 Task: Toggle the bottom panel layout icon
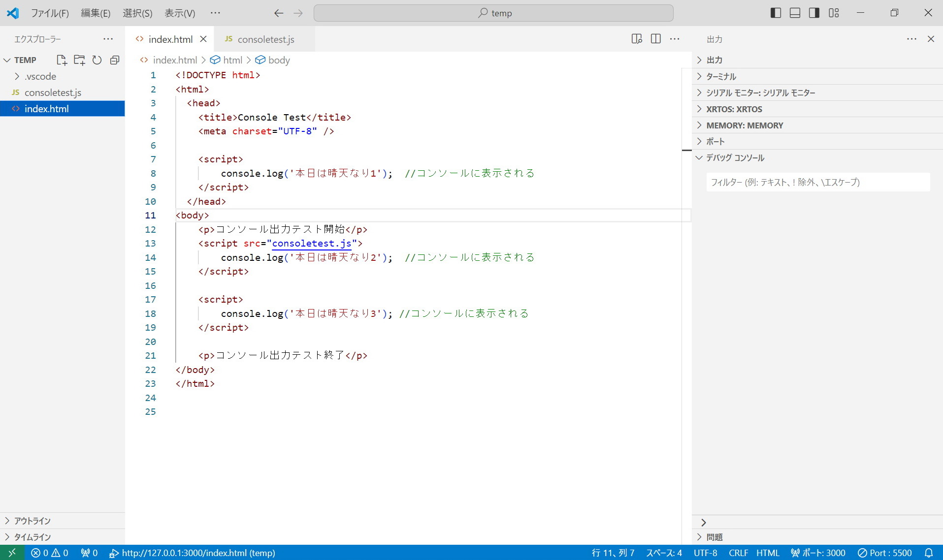point(795,13)
